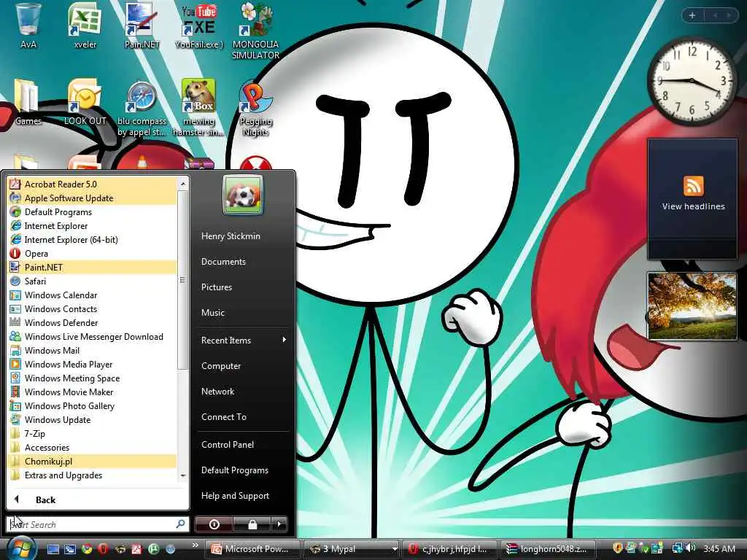Screen dimensions: 747x560
Task: Open the Games folder on desktop
Action: (x=28, y=102)
